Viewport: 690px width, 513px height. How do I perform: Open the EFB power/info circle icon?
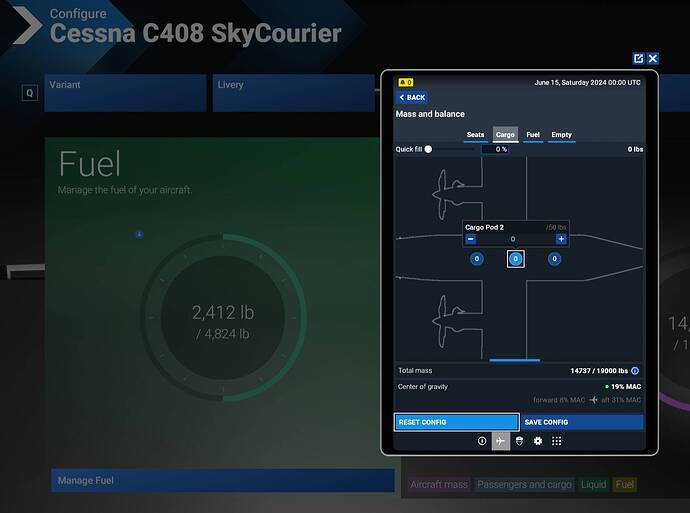[482, 441]
